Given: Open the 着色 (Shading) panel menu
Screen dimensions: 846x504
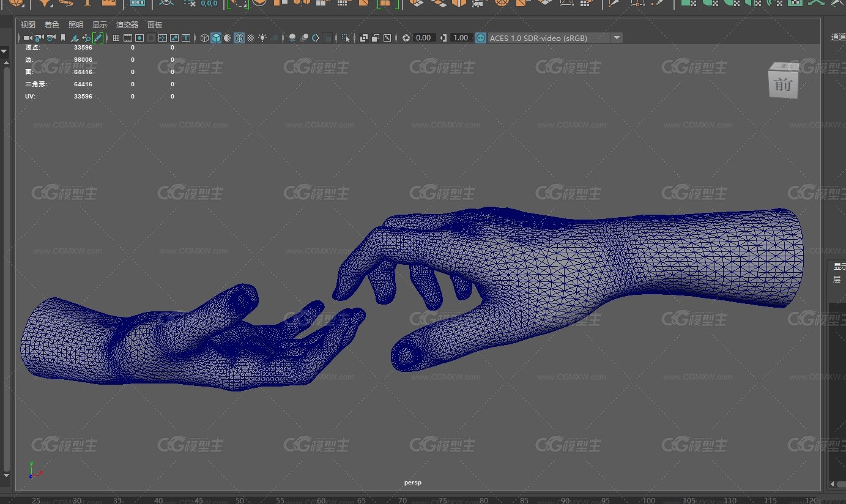Looking at the screenshot, I should [52, 25].
